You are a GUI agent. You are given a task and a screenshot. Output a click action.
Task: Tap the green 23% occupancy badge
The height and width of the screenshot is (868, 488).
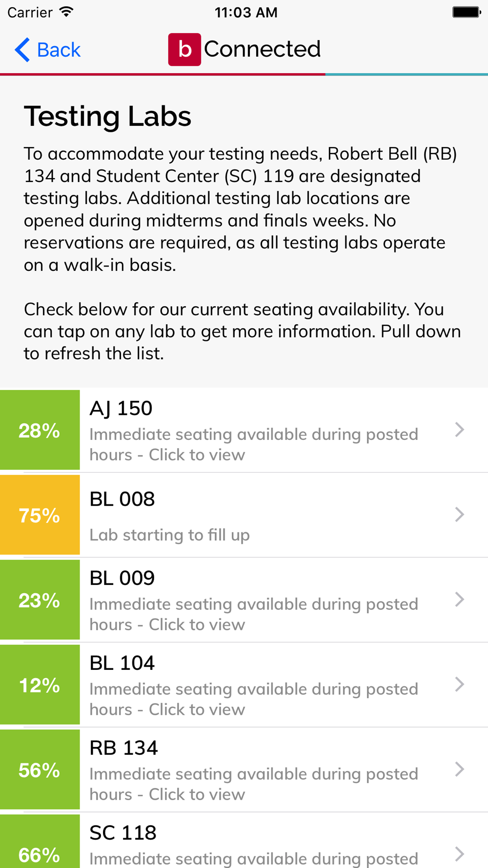40,600
